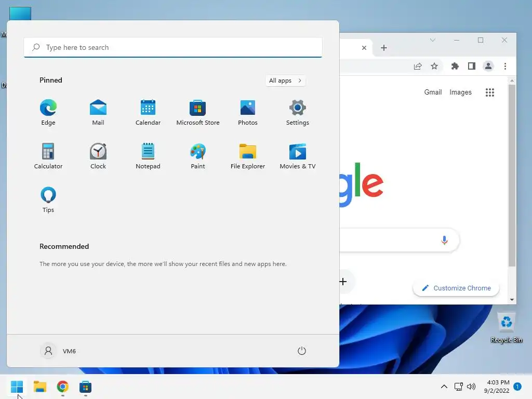The width and height of the screenshot is (532, 399).
Task: Minimize the Chrome window
Action: point(457,40)
